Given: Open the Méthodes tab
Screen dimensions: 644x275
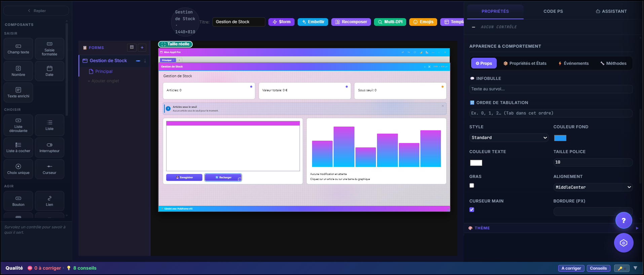Looking at the screenshot, I should [613, 63].
